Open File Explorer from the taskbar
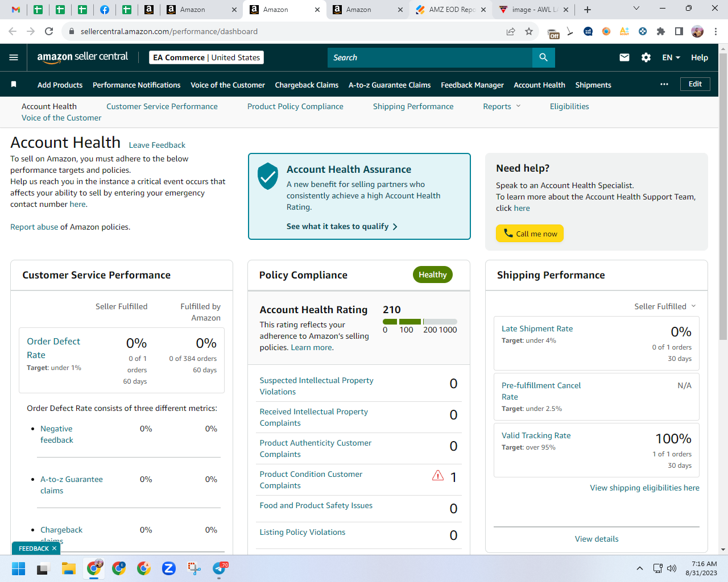728x582 pixels. 69,568
